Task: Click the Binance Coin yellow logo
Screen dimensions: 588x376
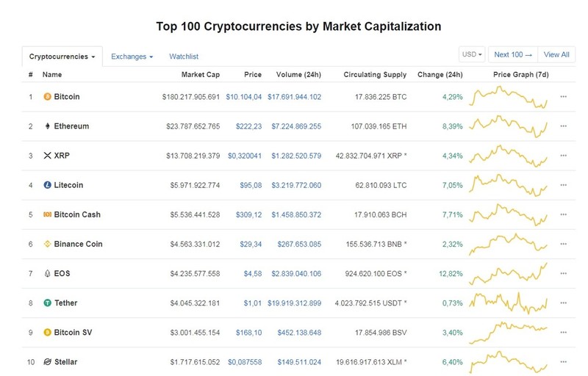Action: pyautogui.click(x=47, y=244)
